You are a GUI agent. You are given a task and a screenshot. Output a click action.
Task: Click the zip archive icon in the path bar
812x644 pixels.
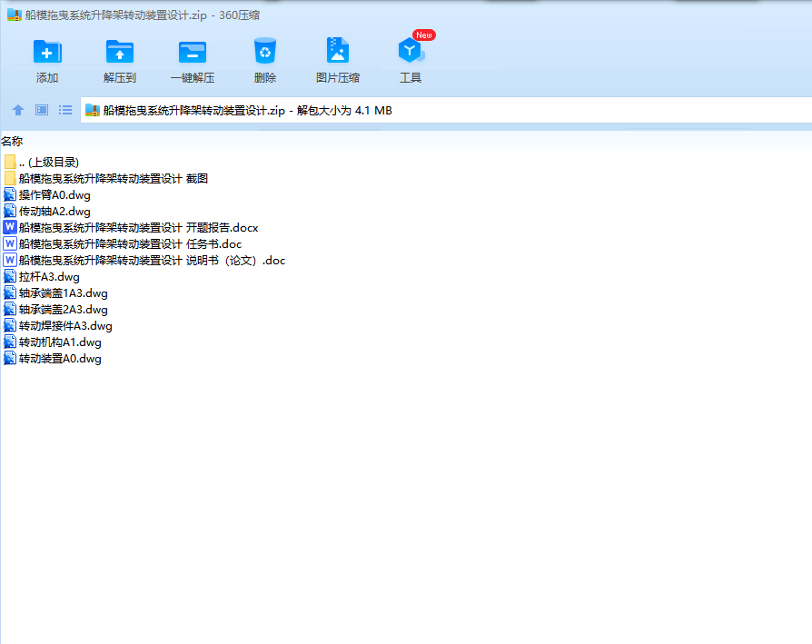click(92, 110)
